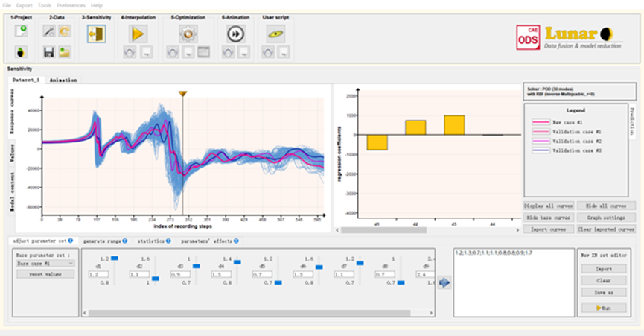Screen dimensions: 644x336
Task: Click the black-and-yellow drop icon under 1-Project
Action: point(21,52)
